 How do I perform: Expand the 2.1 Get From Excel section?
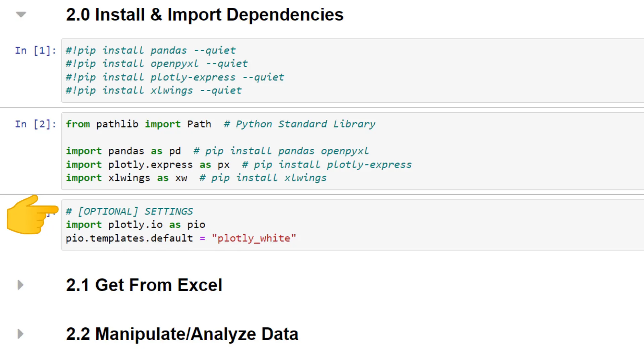[20, 285]
